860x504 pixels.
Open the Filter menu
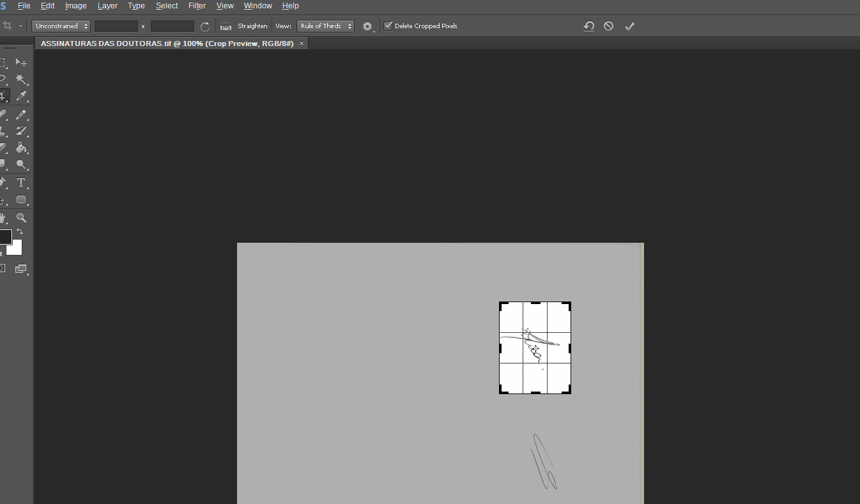coord(197,6)
